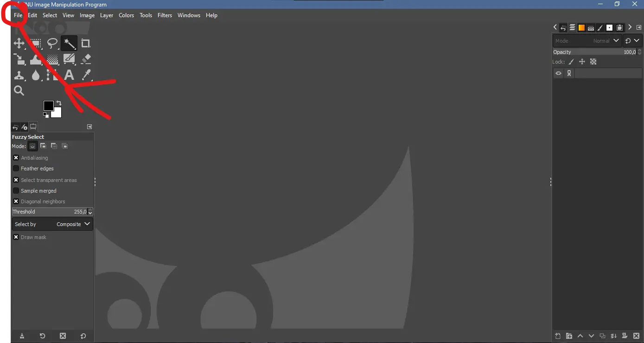The image size is (644, 343).
Task: Reset colors to default black and white
Action: tap(46, 115)
